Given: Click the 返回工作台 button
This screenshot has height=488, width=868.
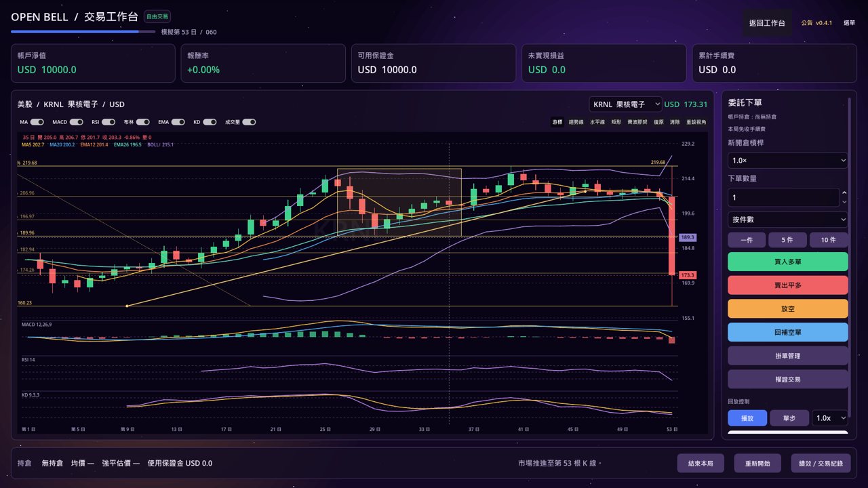Looking at the screenshot, I should point(767,23).
